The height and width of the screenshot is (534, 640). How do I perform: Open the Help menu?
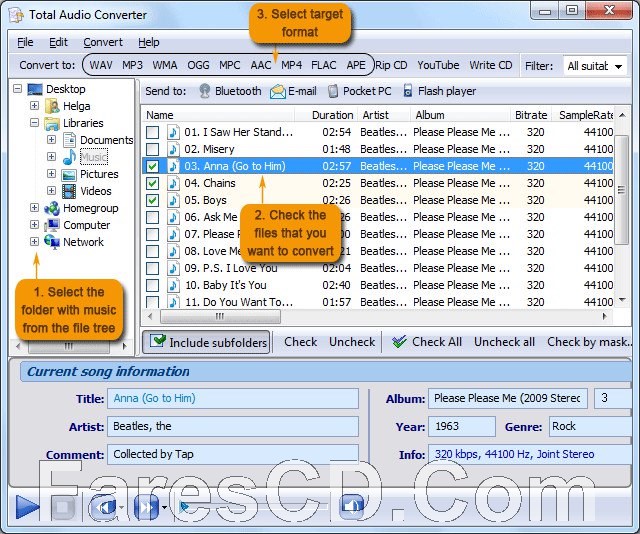[x=149, y=42]
